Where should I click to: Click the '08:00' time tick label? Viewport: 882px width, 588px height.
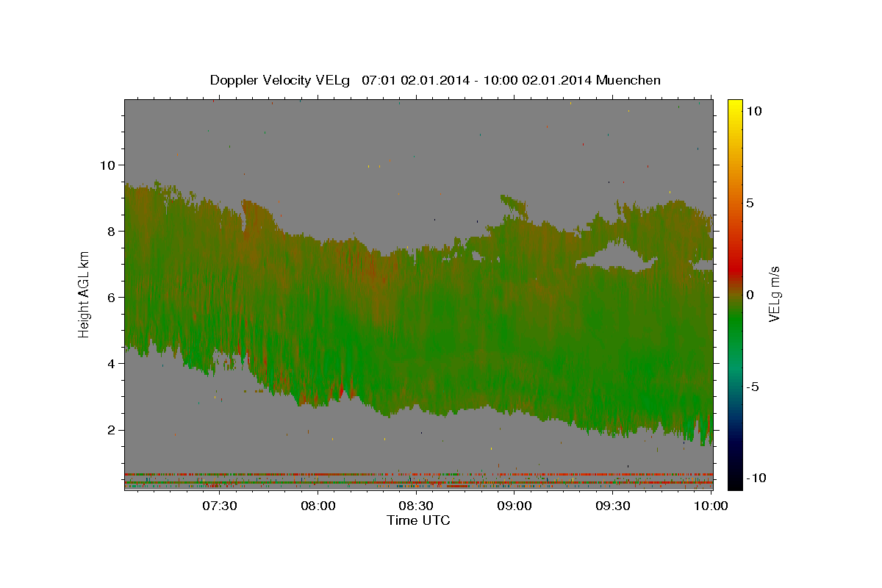[x=318, y=506]
